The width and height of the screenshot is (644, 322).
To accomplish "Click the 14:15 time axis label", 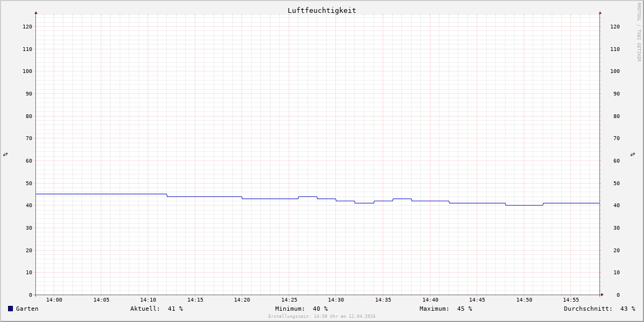I will click(x=195, y=299).
